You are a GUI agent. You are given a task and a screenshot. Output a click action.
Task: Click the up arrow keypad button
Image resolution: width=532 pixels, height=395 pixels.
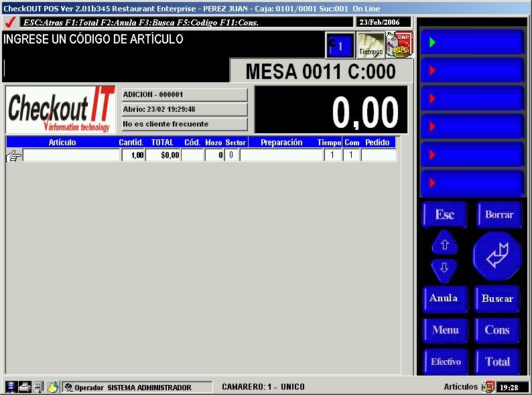coord(445,242)
